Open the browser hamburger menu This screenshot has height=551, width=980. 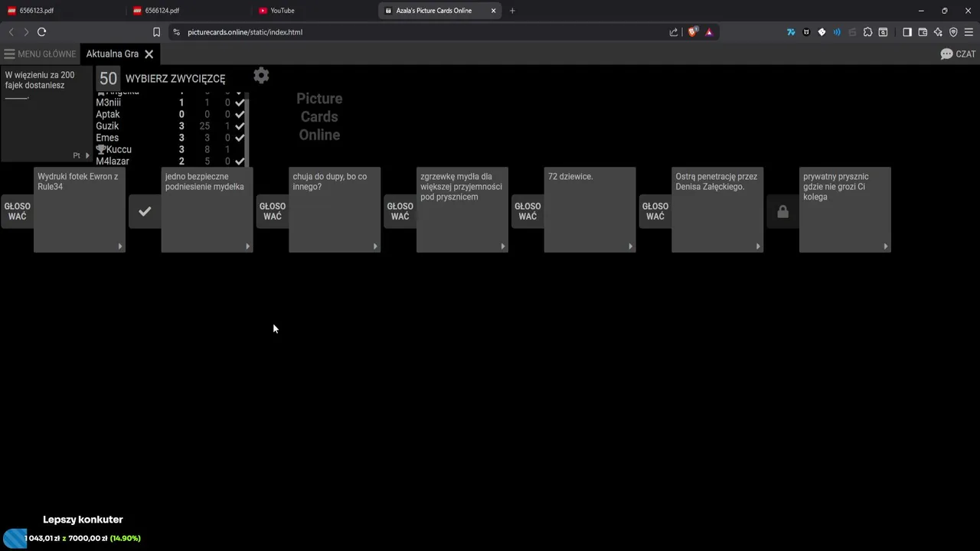[x=969, y=32]
